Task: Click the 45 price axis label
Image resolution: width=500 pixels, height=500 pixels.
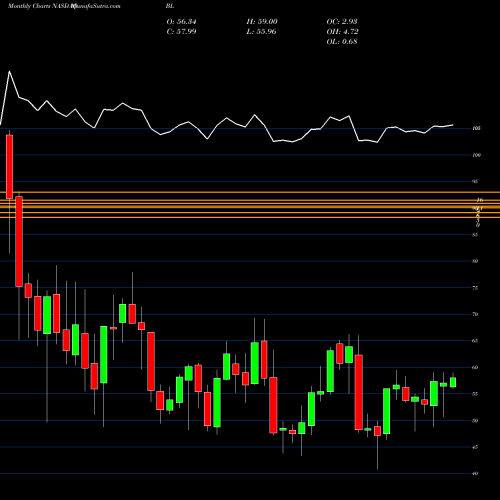Action: [475, 447]
